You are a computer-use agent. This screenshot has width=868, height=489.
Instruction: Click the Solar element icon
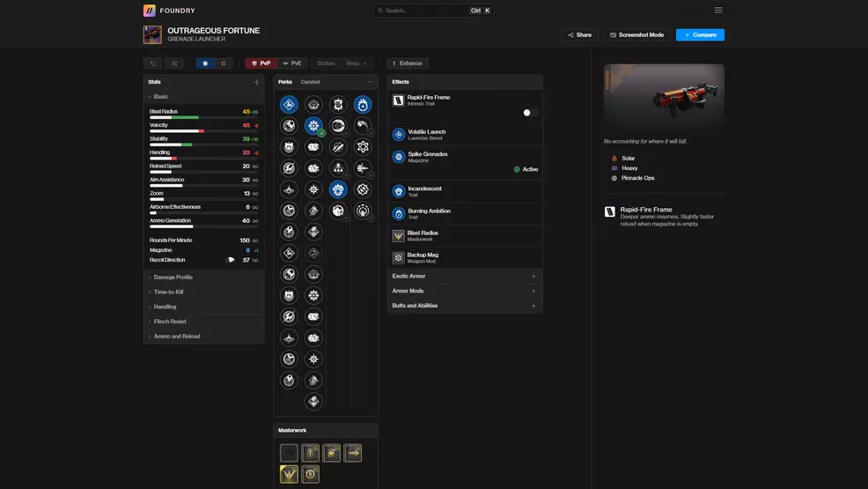(614, 159)
